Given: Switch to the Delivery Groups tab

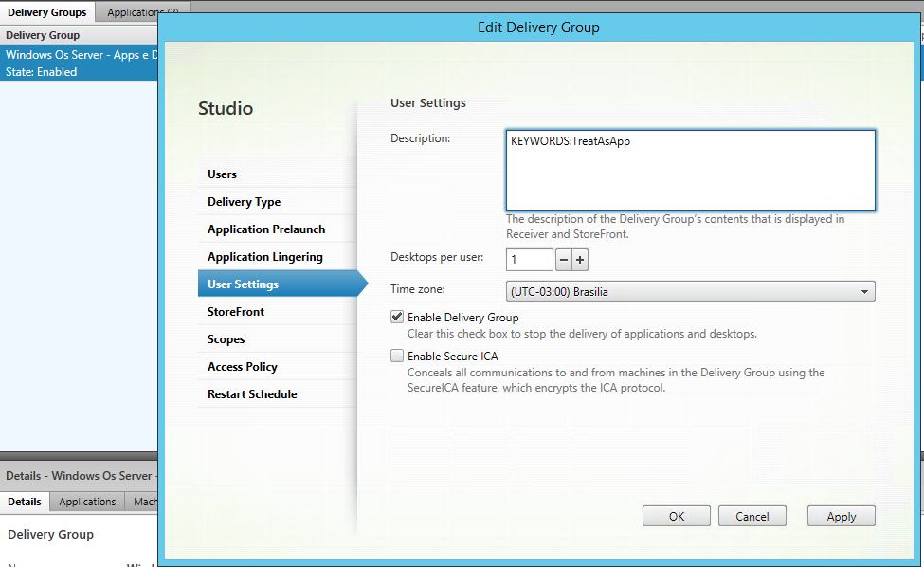Looking at the screenshot, I should [46, 12].
